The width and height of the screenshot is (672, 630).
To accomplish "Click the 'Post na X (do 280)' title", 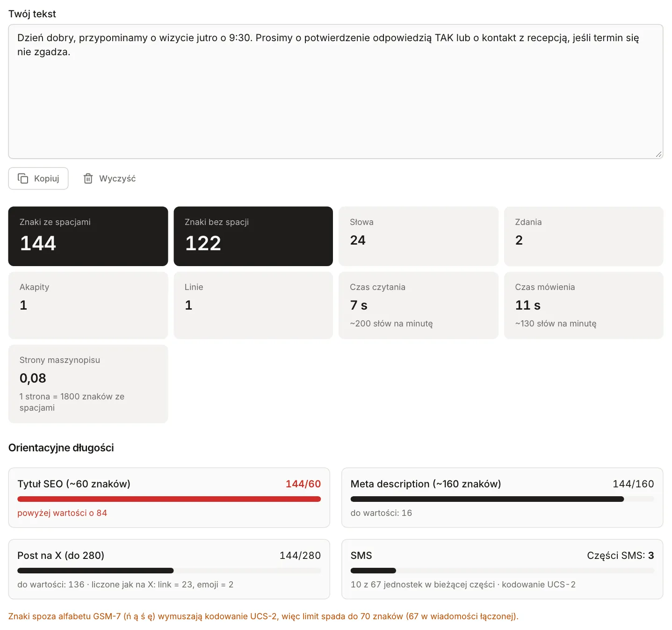I will (61, 556).
